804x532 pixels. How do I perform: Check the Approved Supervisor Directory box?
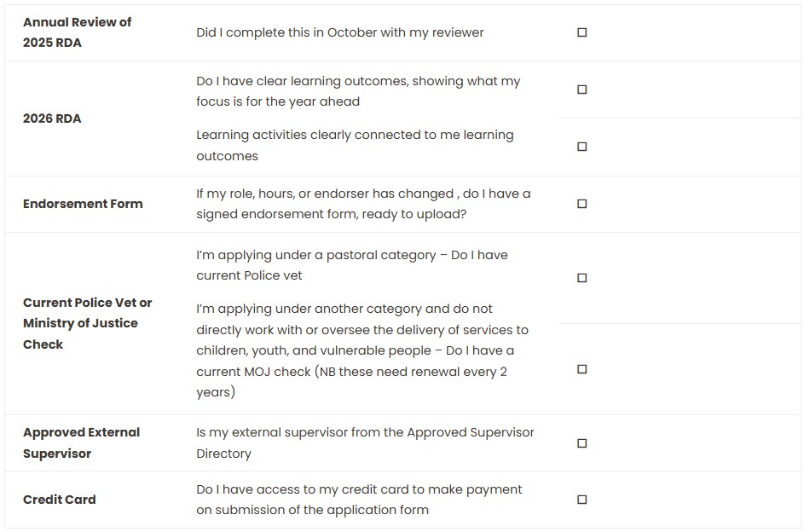click(582, 443)
